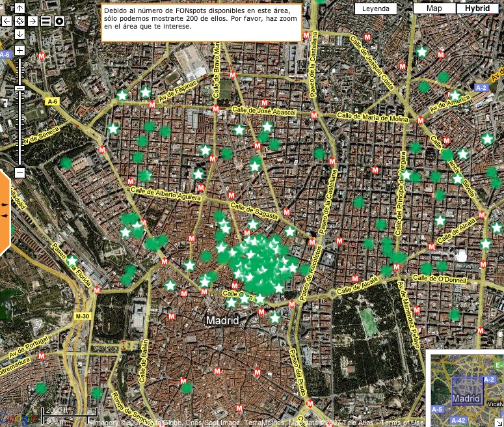Click the FONspot star near Av de Filipinas
The image size is (504, 427).
[145, 92]
